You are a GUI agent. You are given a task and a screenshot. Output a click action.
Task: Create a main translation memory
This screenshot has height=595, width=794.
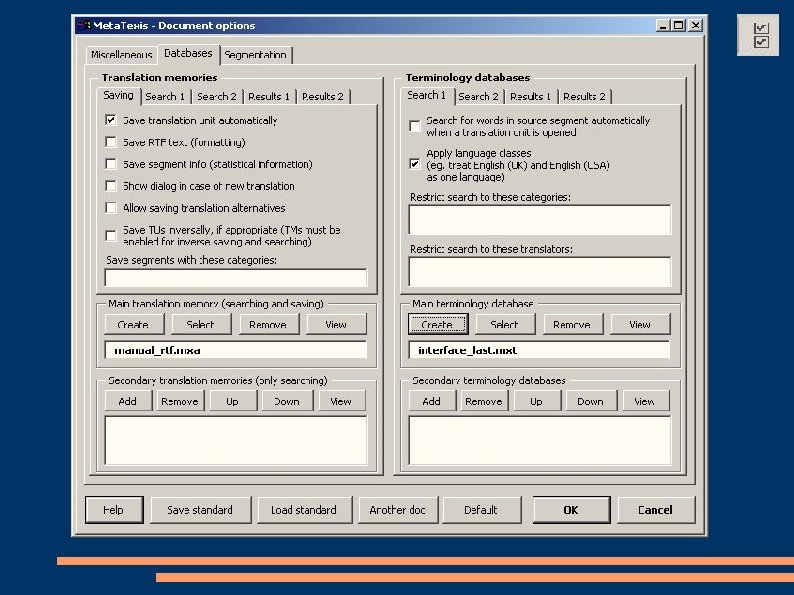tap(134, 325)
